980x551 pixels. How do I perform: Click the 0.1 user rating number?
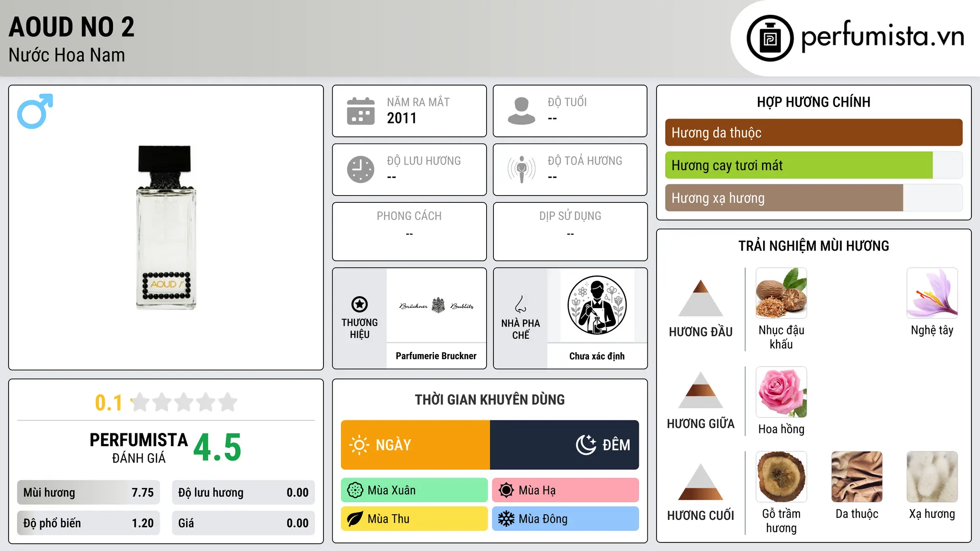click(x=109, y=403)
